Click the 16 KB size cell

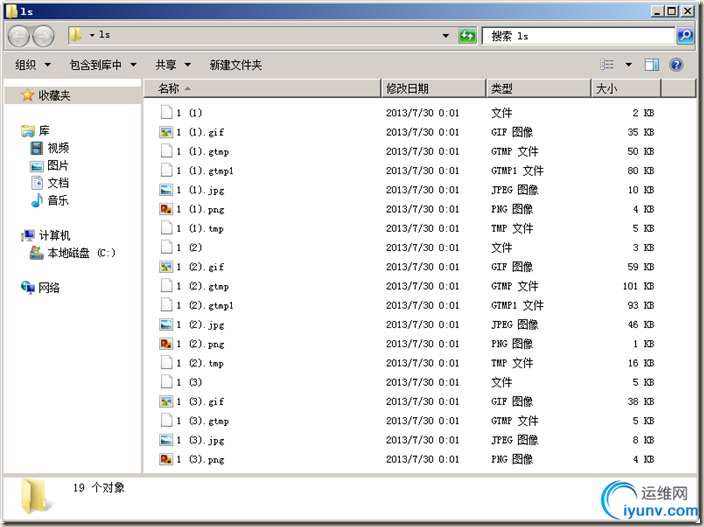pos(641,363)
